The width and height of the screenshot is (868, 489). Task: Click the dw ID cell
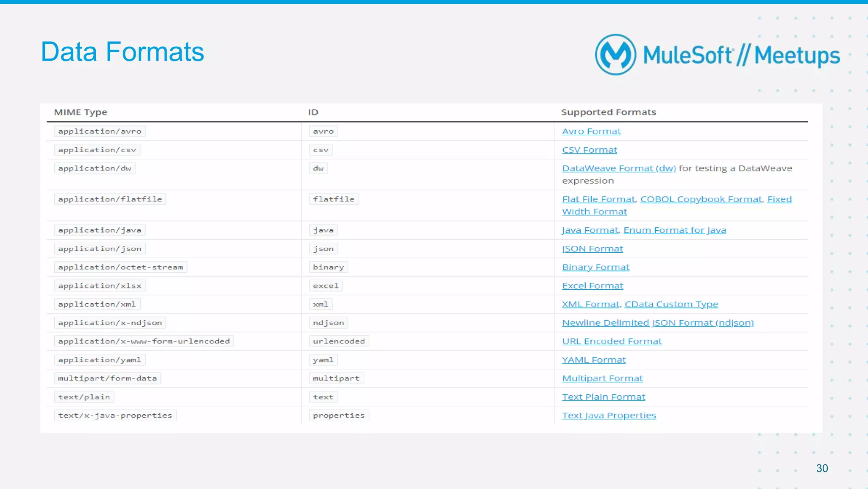tap(318, 168)
